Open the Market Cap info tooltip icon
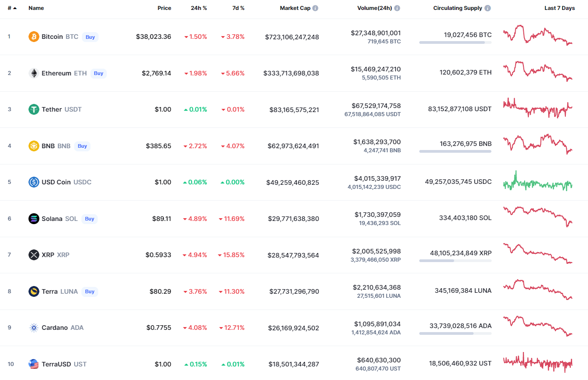 pos(315,8)
